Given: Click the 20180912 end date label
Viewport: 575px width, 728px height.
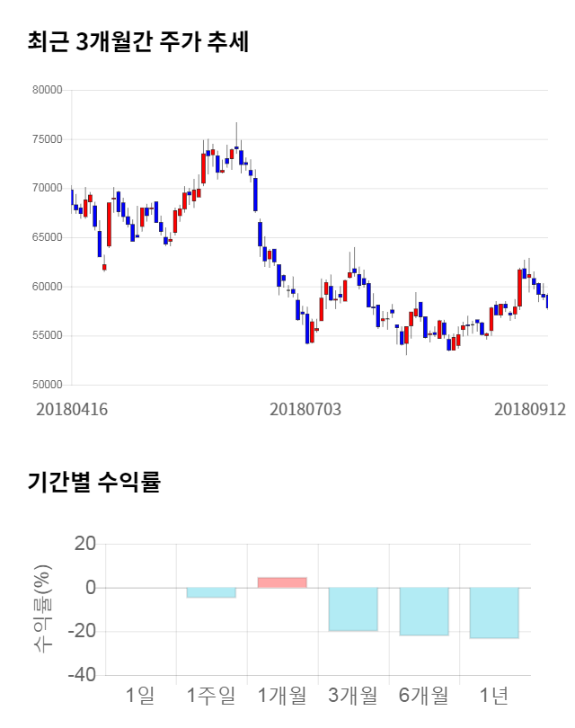Looking at the screenshot, I should pyautogui.click(x=530, y=409).
